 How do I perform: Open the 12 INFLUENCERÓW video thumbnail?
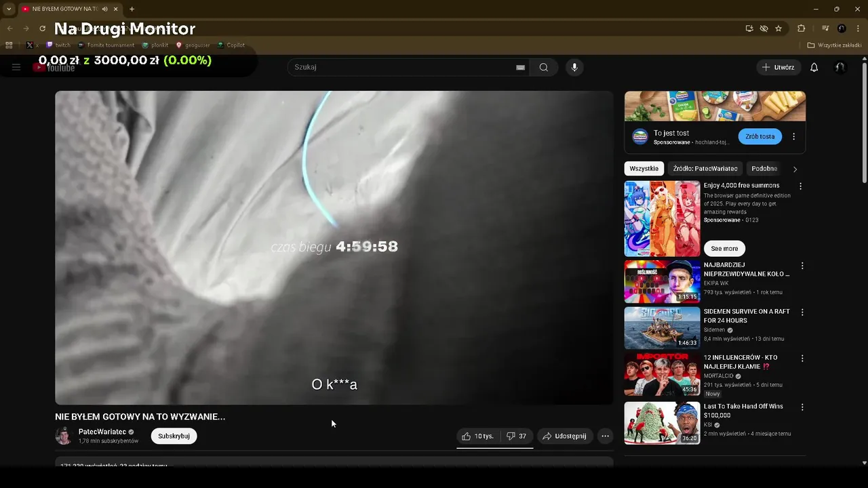[x=662, y=374]
